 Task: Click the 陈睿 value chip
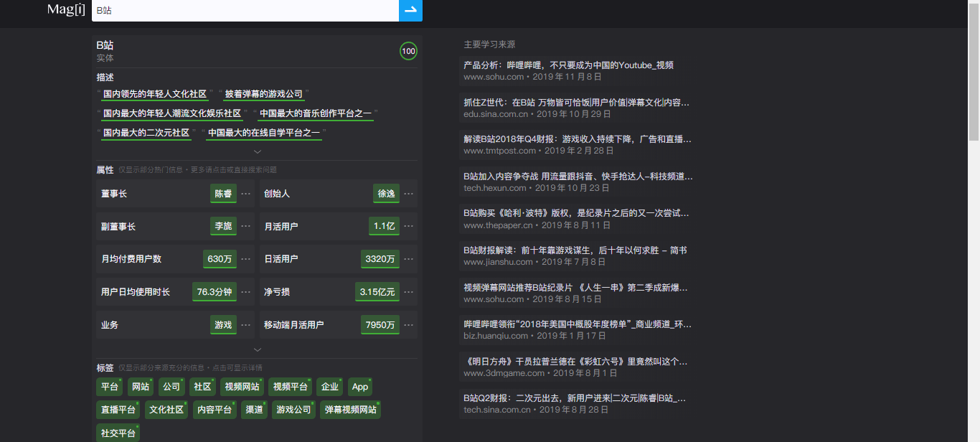click(x=223, y=194)
